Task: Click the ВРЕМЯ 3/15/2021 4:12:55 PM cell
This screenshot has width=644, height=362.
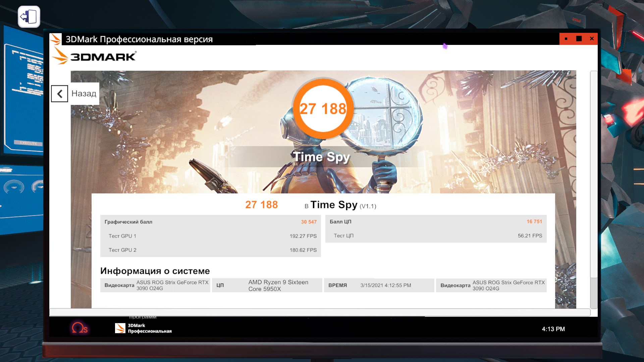Action: coord(379,285)
